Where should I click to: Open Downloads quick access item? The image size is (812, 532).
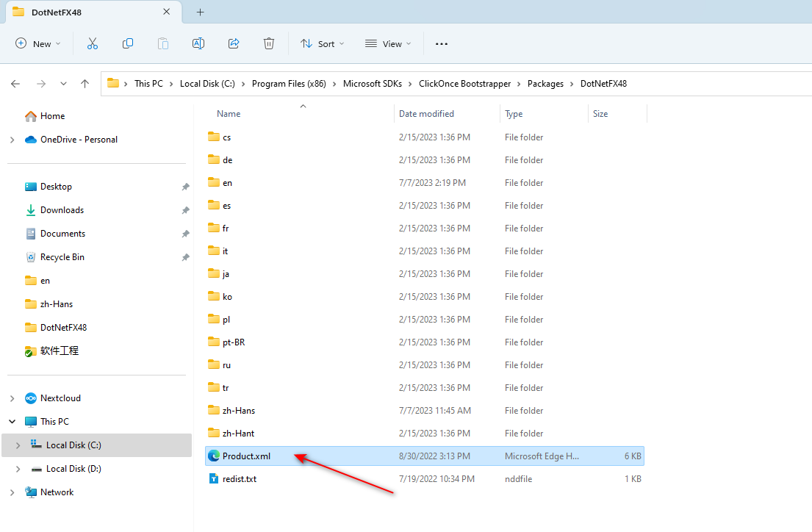pyautogui.click(x=62, y=210)
